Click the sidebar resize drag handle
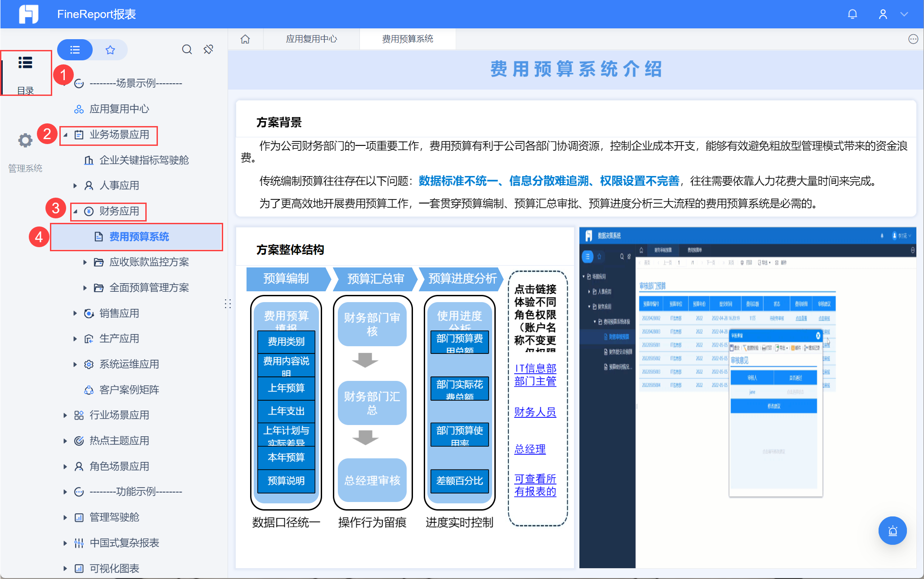924x579 pixels. coord(228,304)
